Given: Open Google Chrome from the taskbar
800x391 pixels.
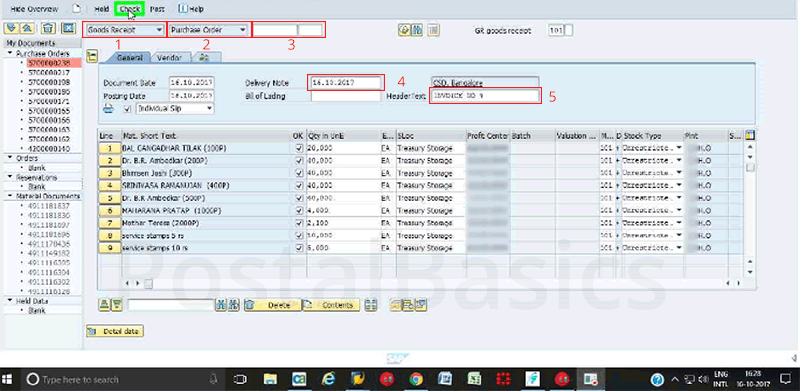Looking at the screenshot, I should [416, 379].
